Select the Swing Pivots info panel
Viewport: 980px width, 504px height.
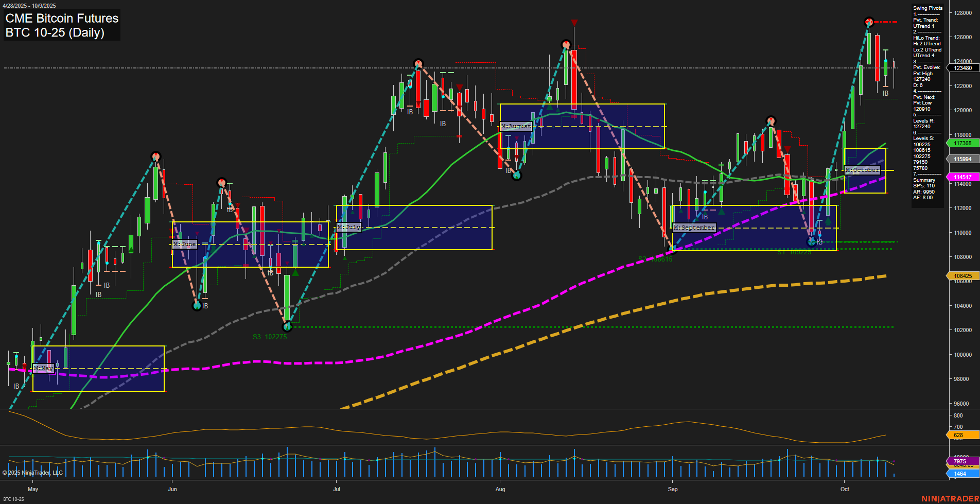(927, 103)
